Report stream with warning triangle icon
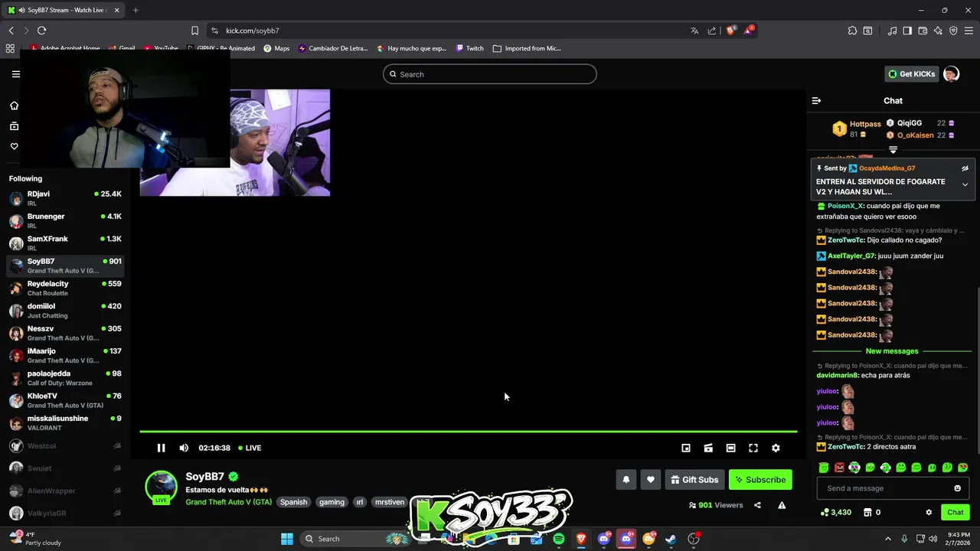 point(782,505)
